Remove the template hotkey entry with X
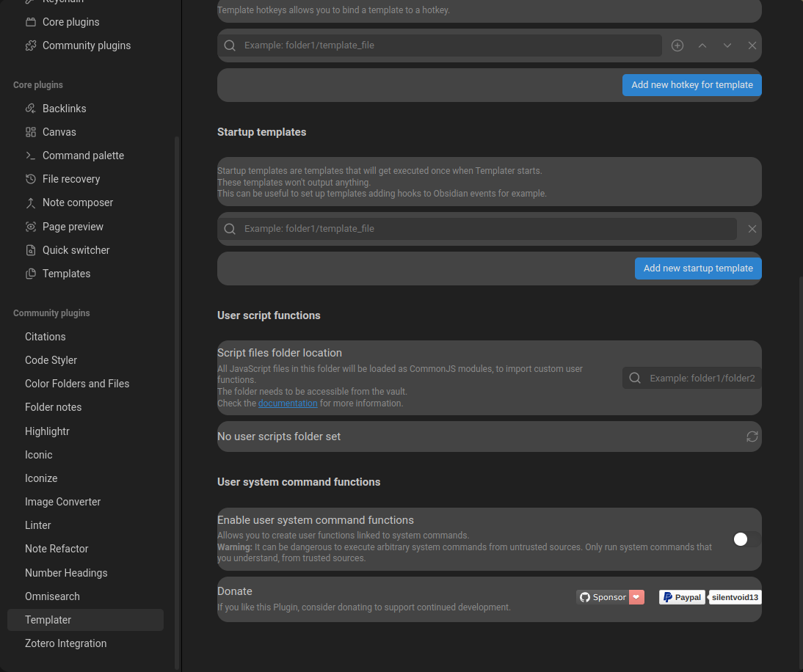This screenshot has height=672, width=803. 752,45
